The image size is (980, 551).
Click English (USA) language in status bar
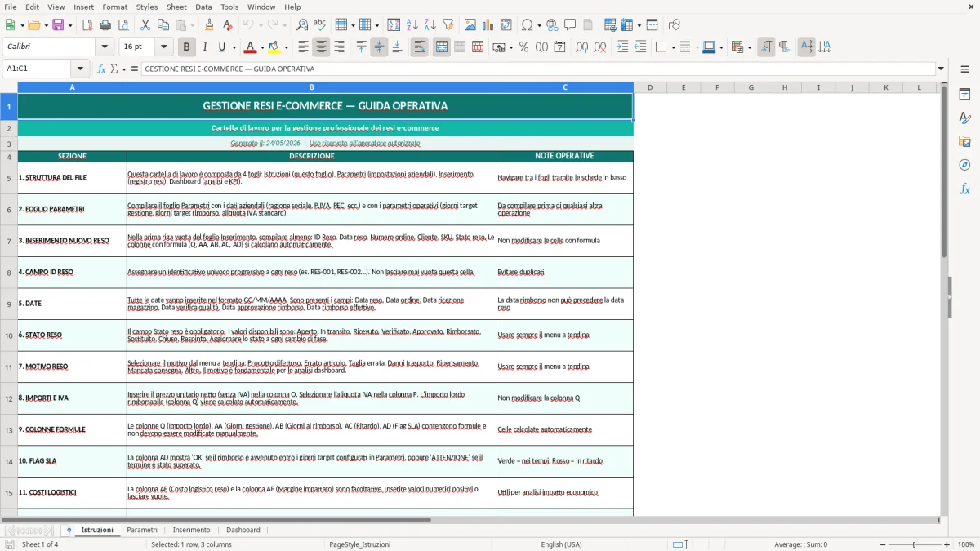click(x=561, y=544)
